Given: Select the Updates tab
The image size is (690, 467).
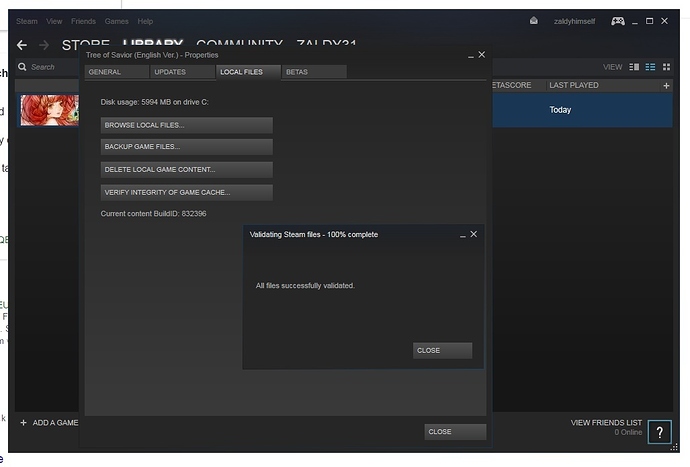Looking at the screenshot, I should tap(170, 72).
